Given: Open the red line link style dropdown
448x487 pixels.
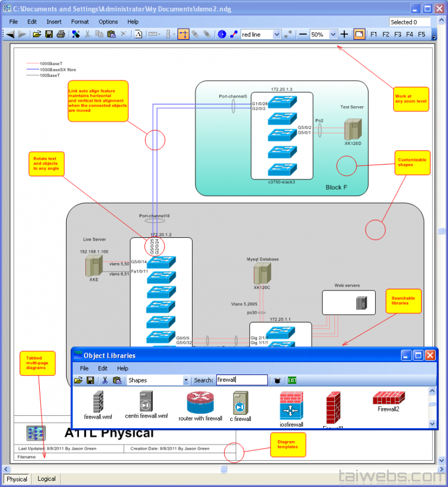Looking at the screenshot, I should (x=276, y=35).
